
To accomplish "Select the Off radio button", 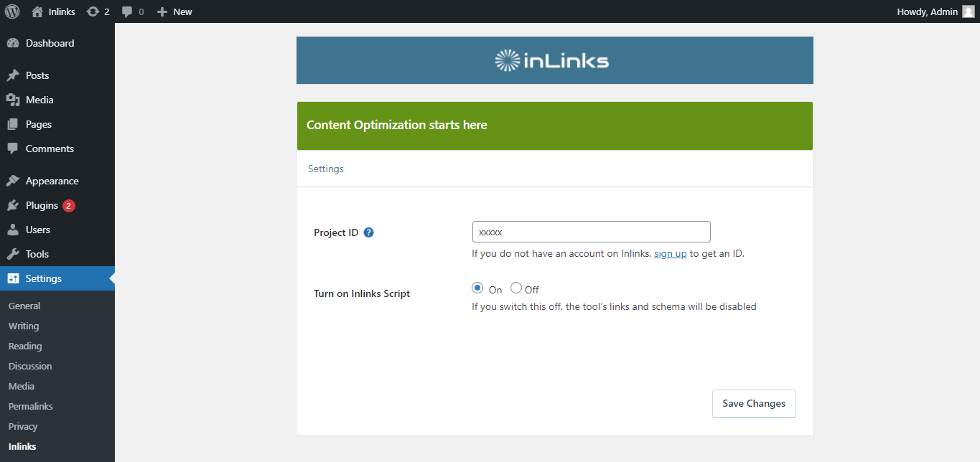I will [516, 288].
